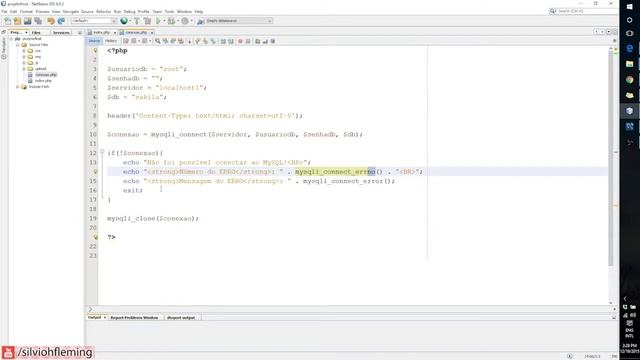This screenshot has width=640, height=360.
Task: Run the project with green play icon
Action: [158, 21]
